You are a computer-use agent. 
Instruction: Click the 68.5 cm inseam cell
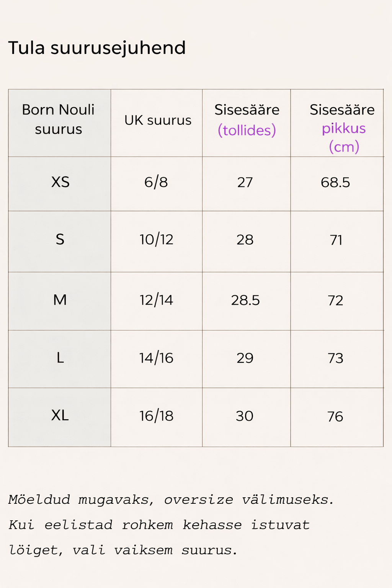point(335,183)
